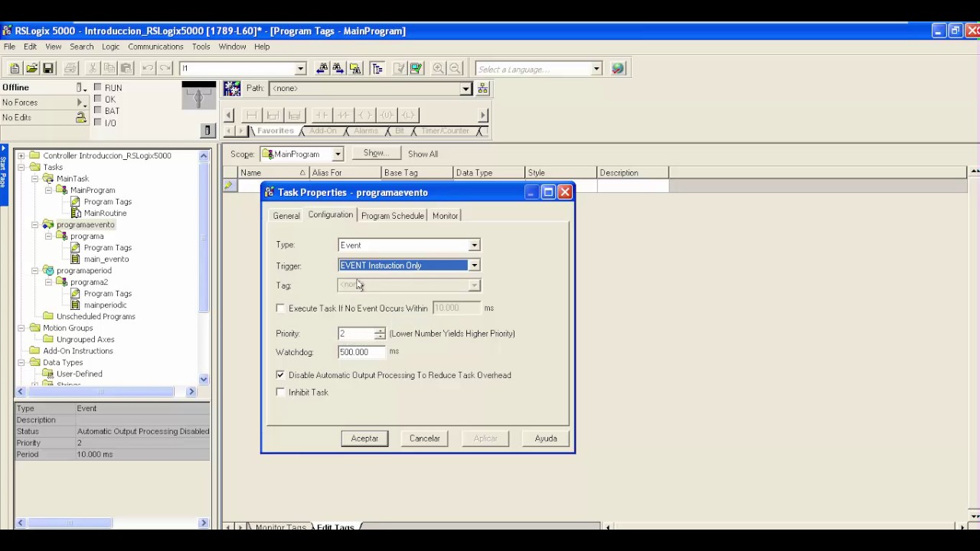Switch to the General tab
This screenshot has height=551, width=980.
pos(286,216)
